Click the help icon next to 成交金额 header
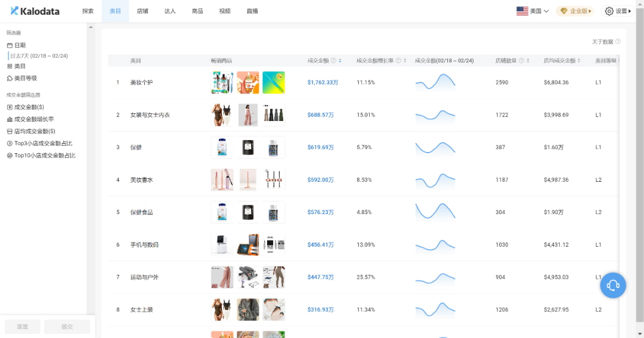 333,61
